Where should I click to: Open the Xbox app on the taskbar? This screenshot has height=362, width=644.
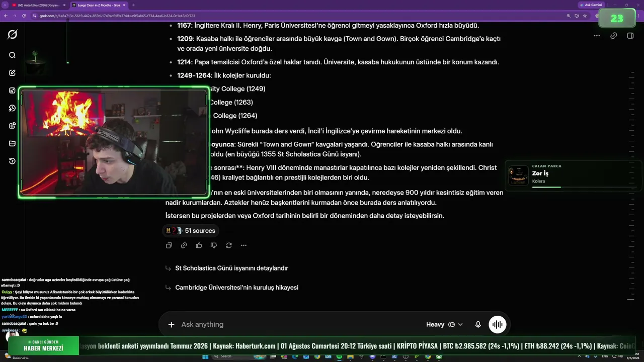[x=439, y=357]
